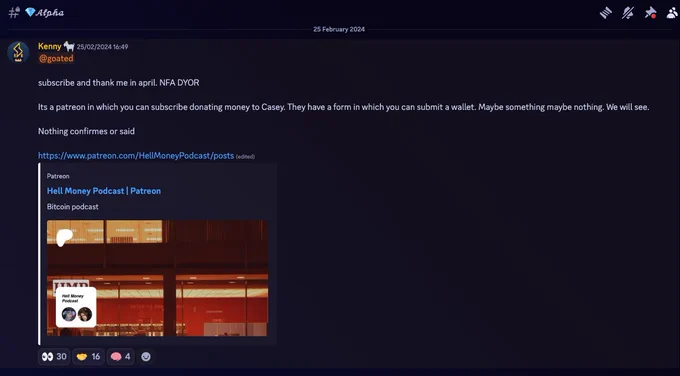Click the text 'subscribe and thank me in april'
The image size is (680, 376).
point(97,83)
